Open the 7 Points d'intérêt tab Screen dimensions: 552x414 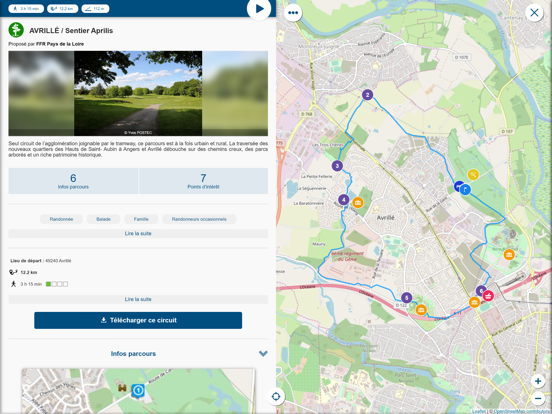click(203, 181)
